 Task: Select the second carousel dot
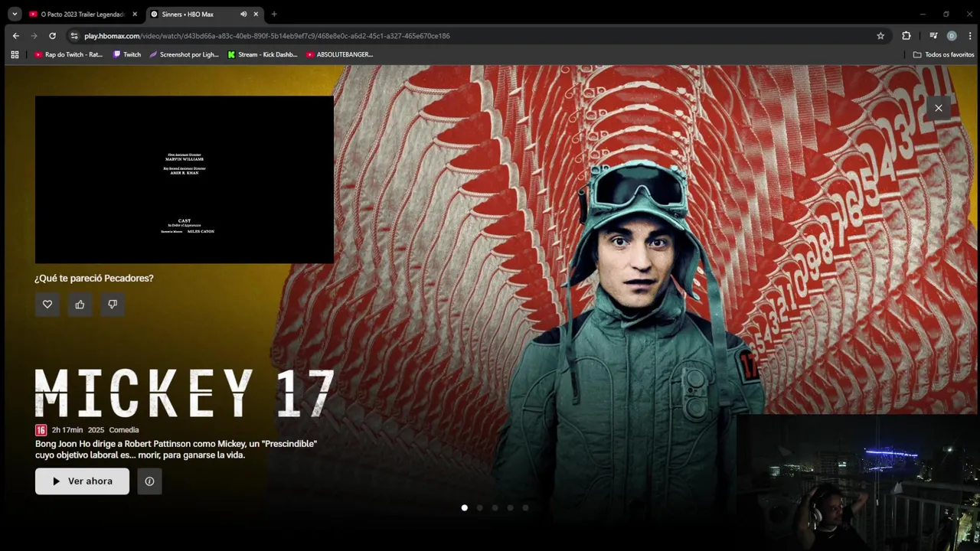[x=479, y=507]
